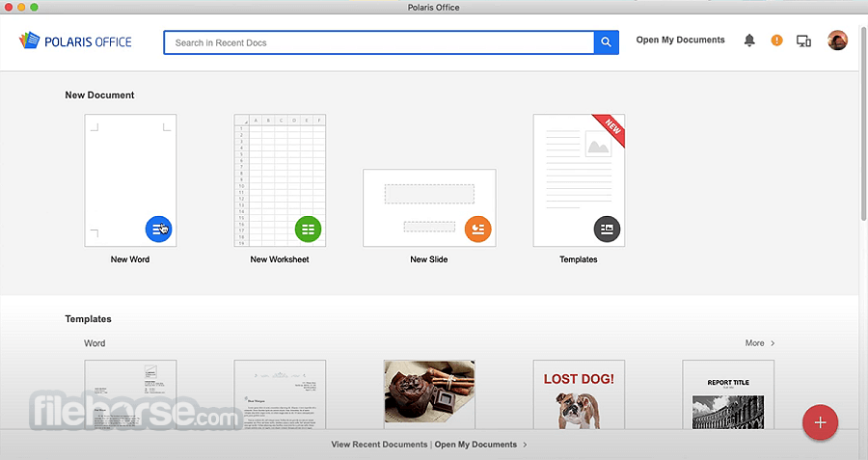Click the New Slide label
Image resolution: width=868 pixels, height=460 pixels.
pyautogui.click(x=429, y=259)
